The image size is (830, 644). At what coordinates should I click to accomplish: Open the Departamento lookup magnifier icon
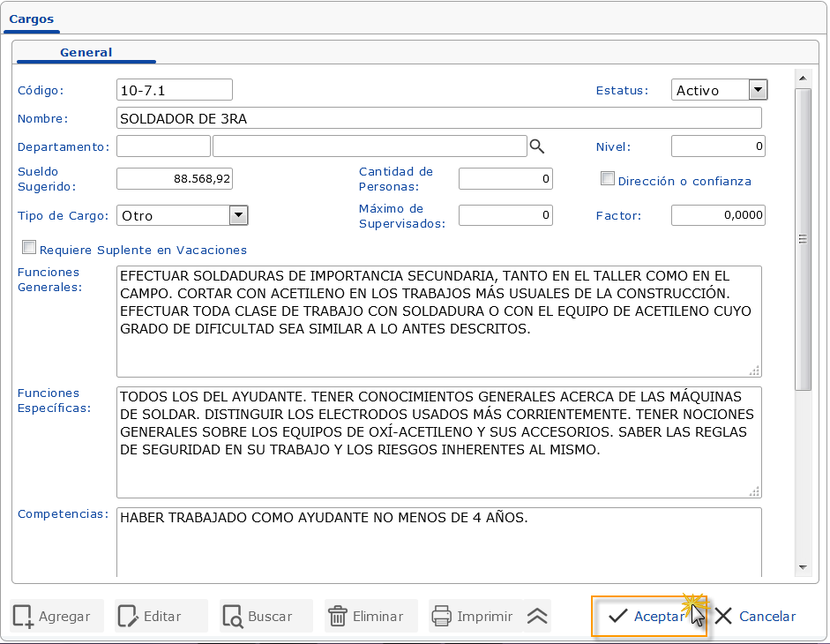(x=537, y=146)
